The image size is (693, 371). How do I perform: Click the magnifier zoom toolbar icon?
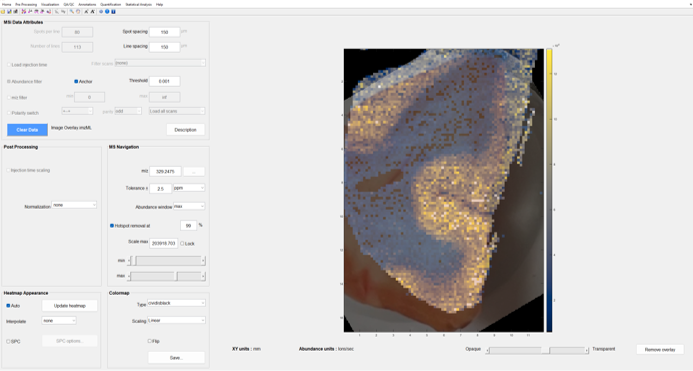[72, 11]
